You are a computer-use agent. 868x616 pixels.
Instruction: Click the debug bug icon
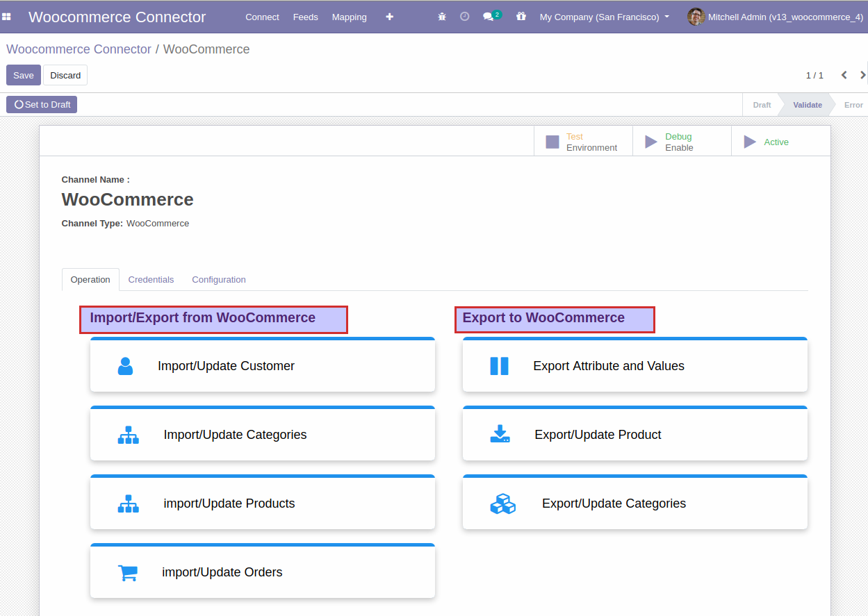click(442, 17)
